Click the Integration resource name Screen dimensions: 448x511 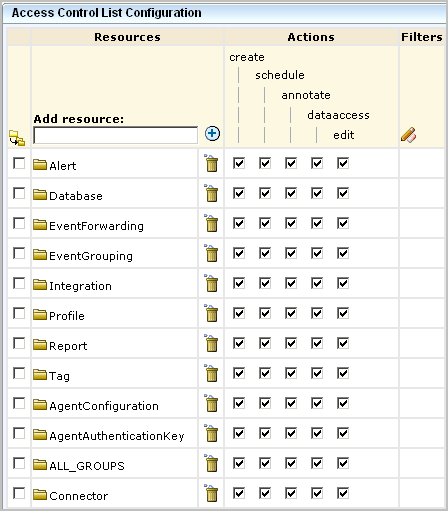pyautogui.click(x=80, y=286)
